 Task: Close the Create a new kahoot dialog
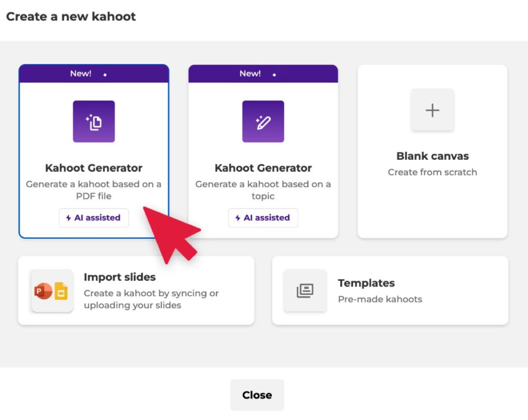coord(257,395)
